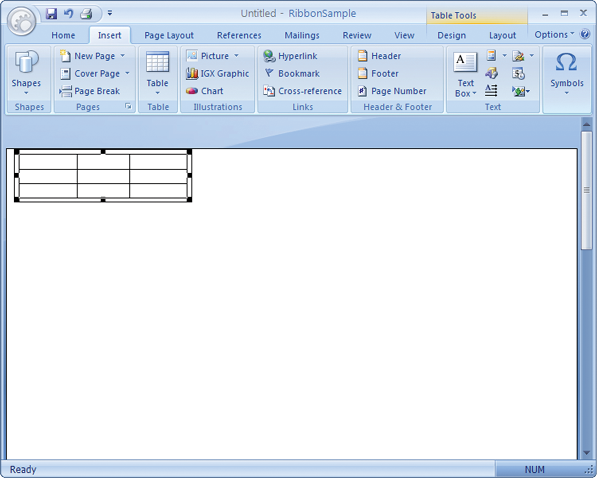Customize quick access toolbar dropdown arrow
Image resolution: width=597 pixels, height=478 pixels.
(x=110, y=13)
